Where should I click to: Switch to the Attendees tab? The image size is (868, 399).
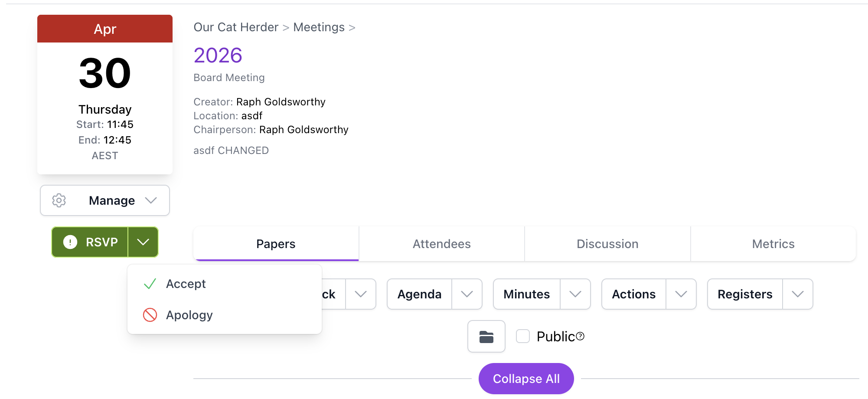[441, 244]
